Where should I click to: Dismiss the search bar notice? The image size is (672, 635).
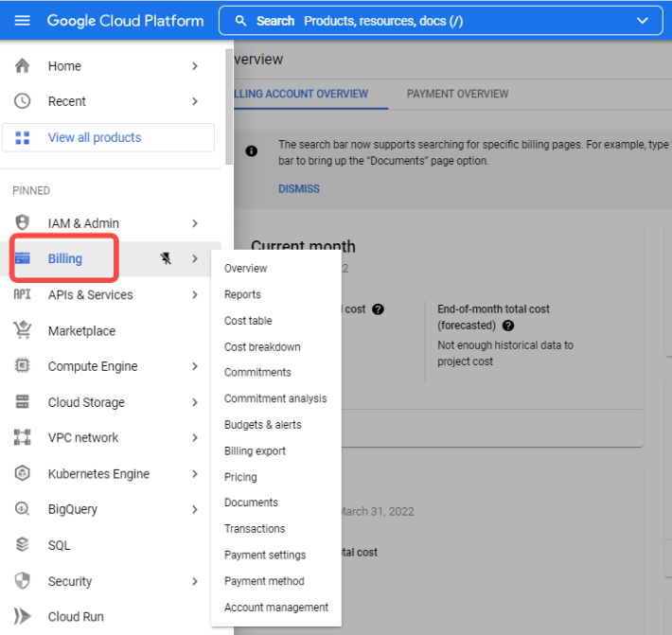point(299,188)
